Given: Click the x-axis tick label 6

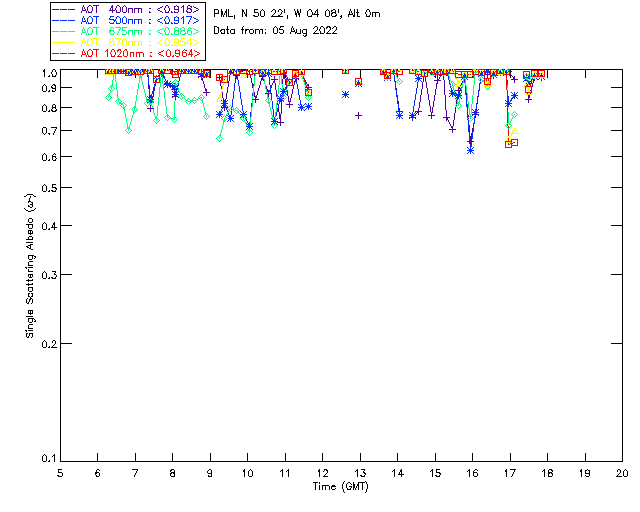Looking at the screenshot, I should 98,473.
